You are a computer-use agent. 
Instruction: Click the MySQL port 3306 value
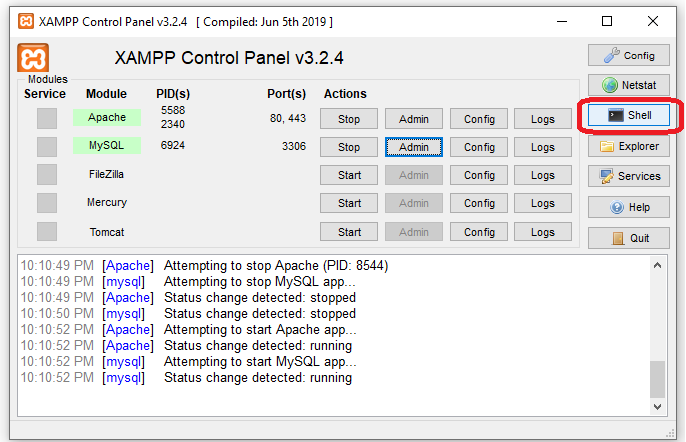(x=294, y=146)
